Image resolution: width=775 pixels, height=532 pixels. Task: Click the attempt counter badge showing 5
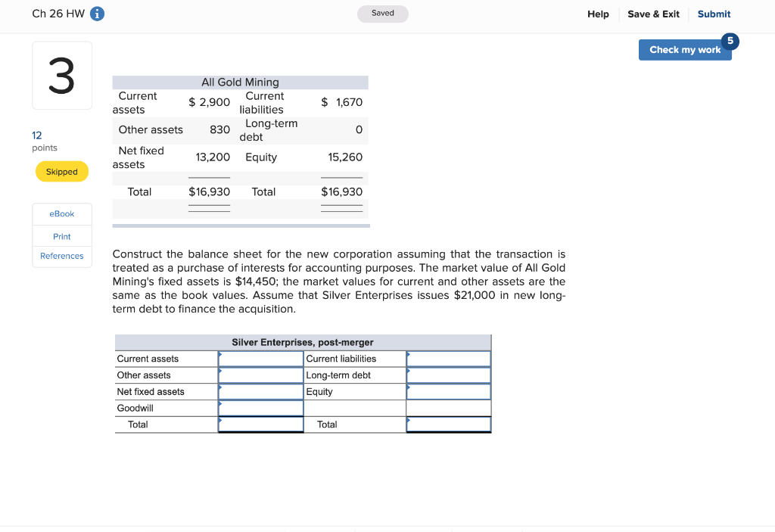click(x=729, y=42)
